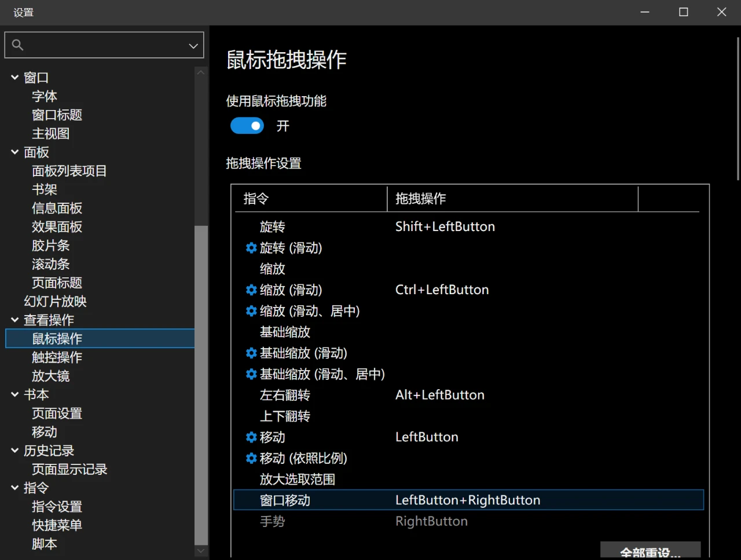
Task: Open 字体 settings page
Action: (45, 96)
